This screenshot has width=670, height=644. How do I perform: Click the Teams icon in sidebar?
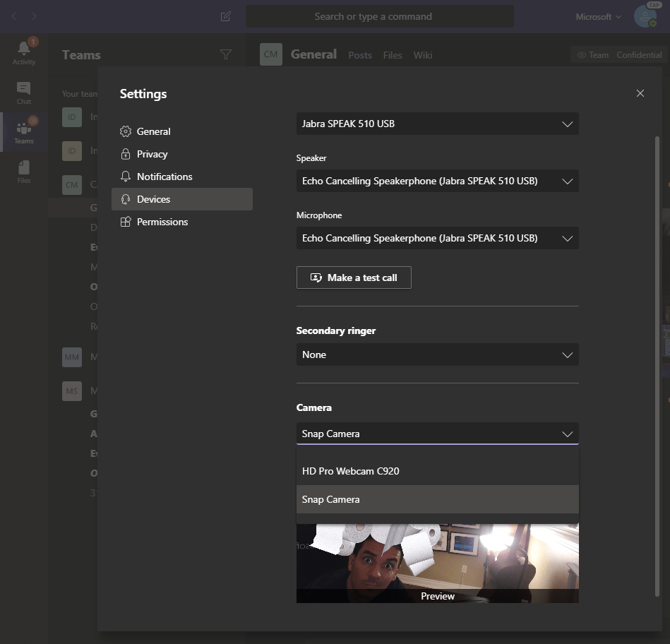[23, 132]
